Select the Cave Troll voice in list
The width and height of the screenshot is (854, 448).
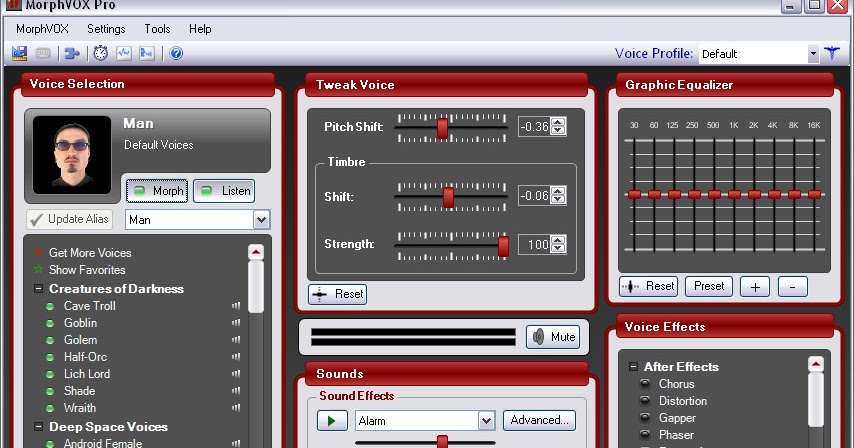90,306
